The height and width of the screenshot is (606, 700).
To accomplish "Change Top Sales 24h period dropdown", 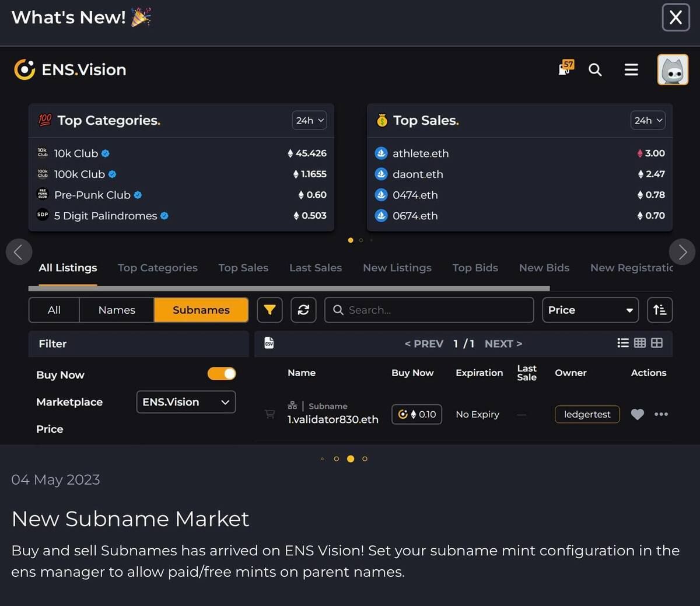I will click(x=648, y=120).
